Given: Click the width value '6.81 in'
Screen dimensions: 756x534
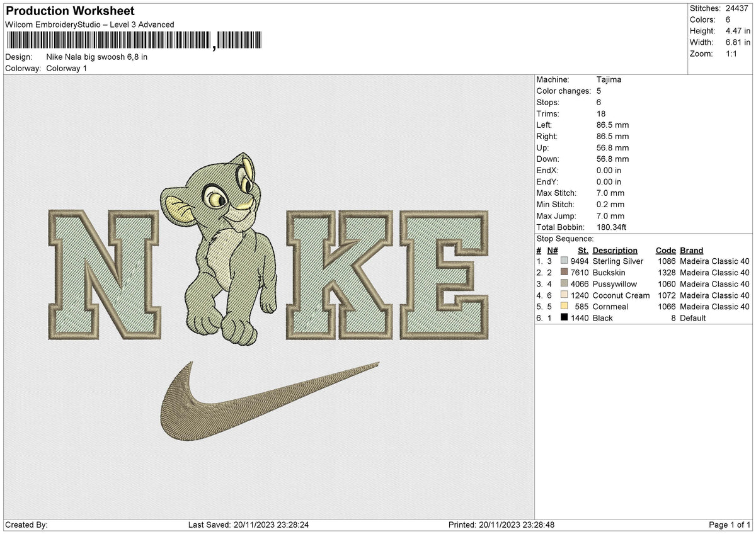Looking at the screenshot, I should tap(738, 42).
